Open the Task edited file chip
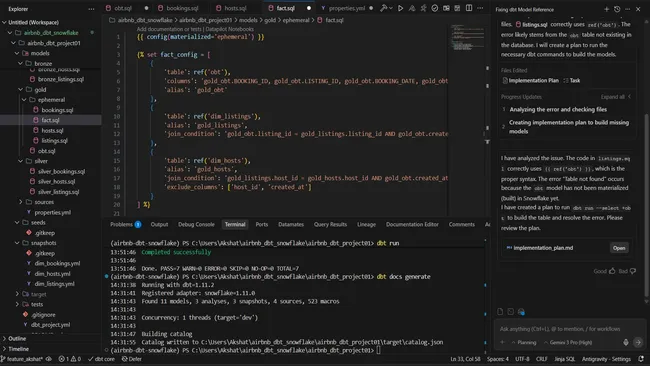650x366 pixels. [572, 80]
